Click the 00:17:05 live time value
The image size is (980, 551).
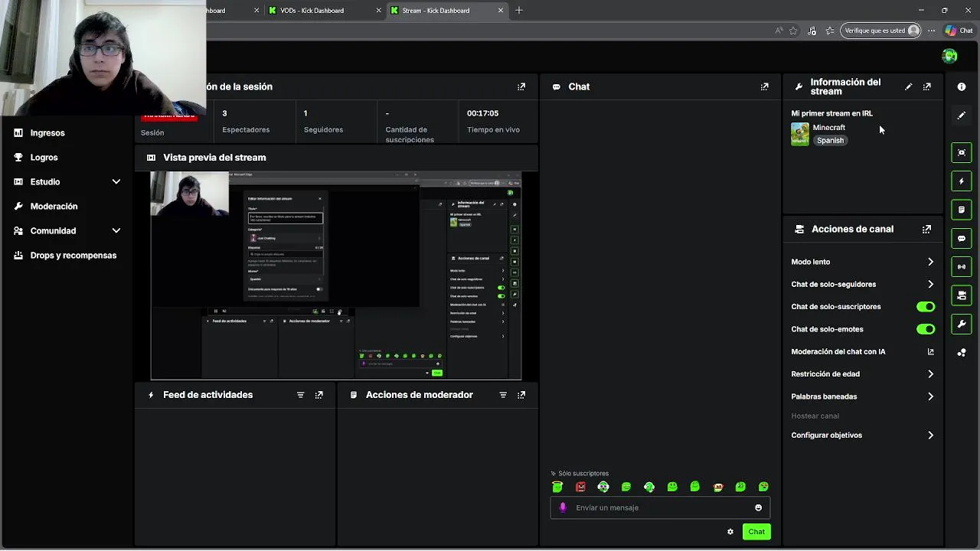click(482, 113)
